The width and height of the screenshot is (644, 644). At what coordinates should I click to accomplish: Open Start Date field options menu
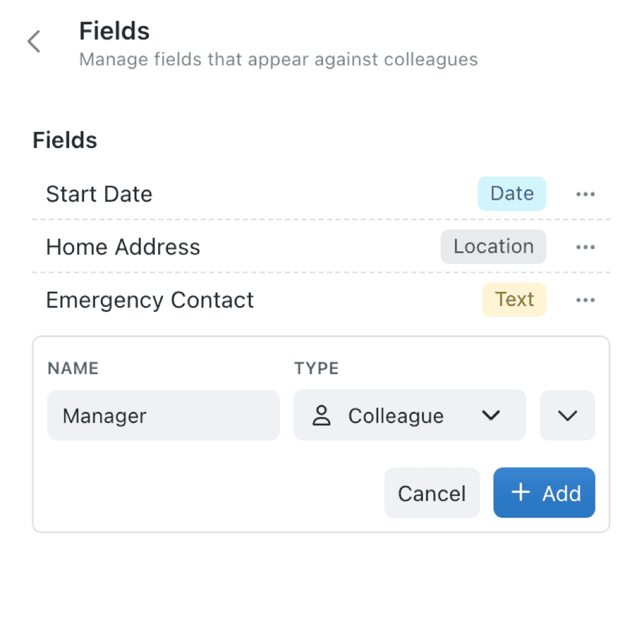[x=586, y=194]
